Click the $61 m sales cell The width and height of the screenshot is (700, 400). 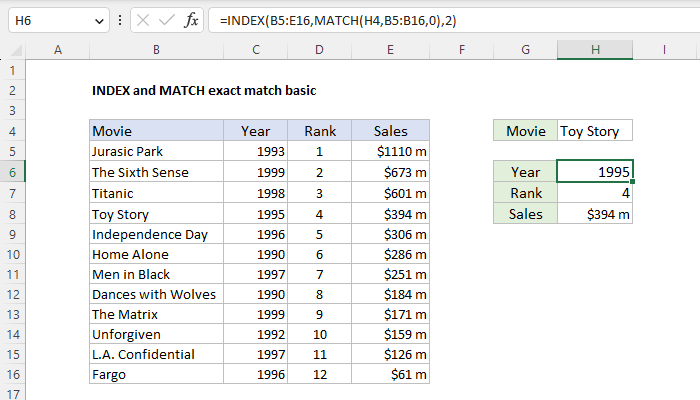tap(391, 375)
